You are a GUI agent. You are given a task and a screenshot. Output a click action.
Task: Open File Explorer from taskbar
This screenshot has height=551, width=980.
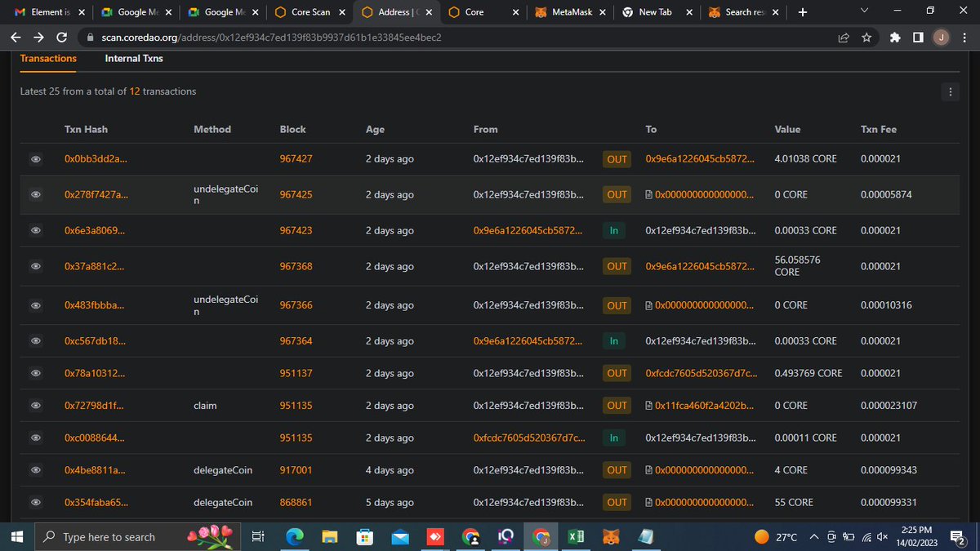pyautogui.click(x=329, y=537)
